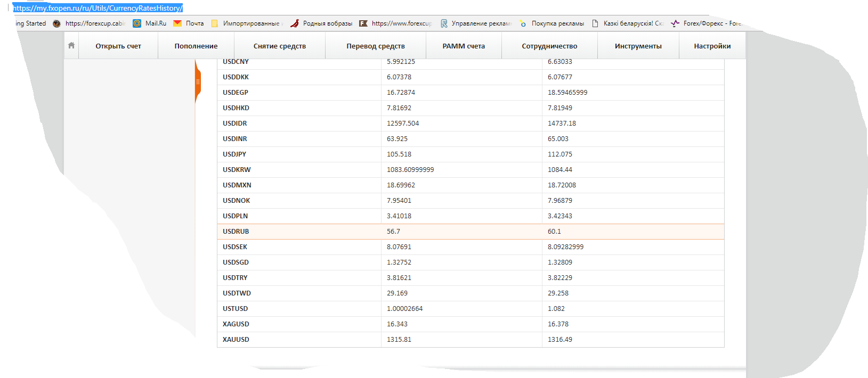Screen dimensions: 868x378
Task: Go to Перевод средств section
Action: (x=376, y=46)
